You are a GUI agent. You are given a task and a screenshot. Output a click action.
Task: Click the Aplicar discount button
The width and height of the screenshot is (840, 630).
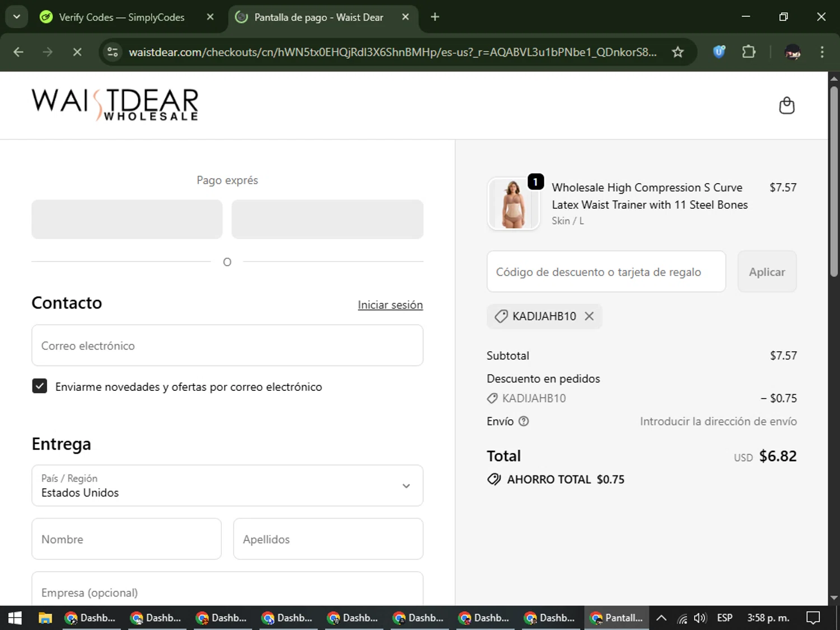click(x=767, y=272)
